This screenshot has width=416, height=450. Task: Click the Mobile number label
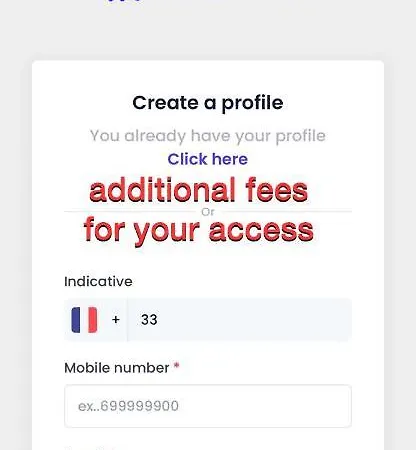coord(117,368)
